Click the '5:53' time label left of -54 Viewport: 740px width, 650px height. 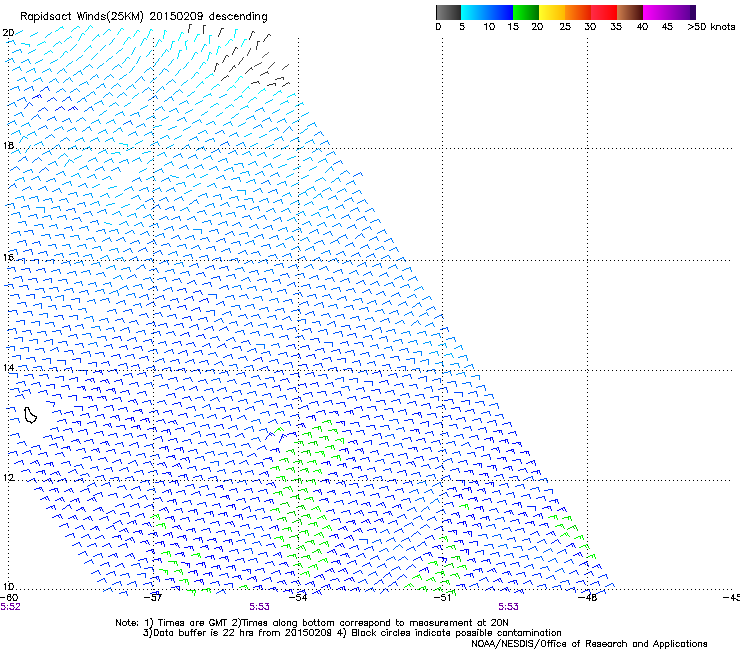click(x=260, y=607)
